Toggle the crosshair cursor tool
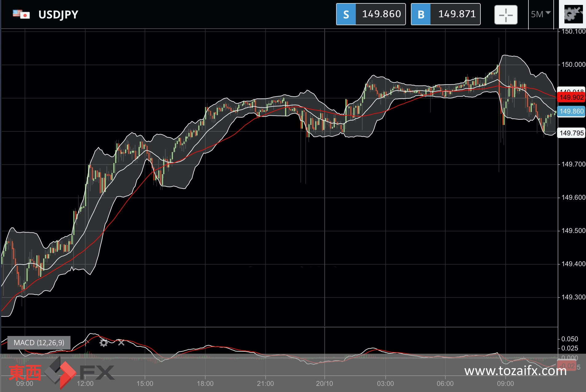 click(x=506, y=15)
